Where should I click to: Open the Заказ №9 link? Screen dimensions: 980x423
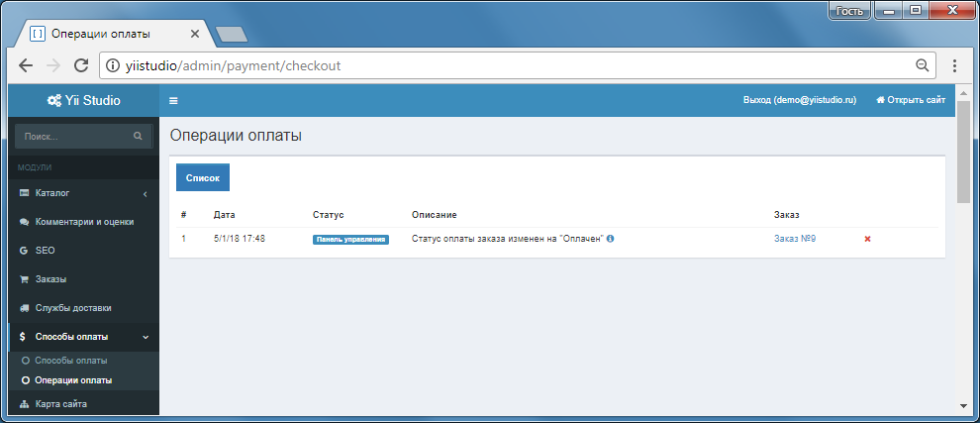pos(795,239)
